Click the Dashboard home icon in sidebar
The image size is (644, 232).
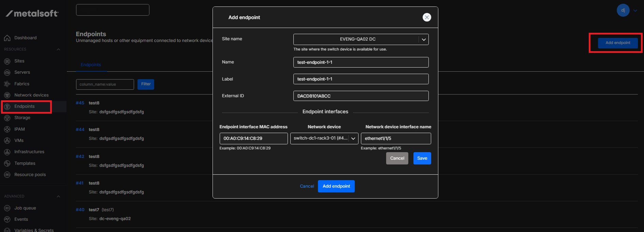(x=7, y=38)
